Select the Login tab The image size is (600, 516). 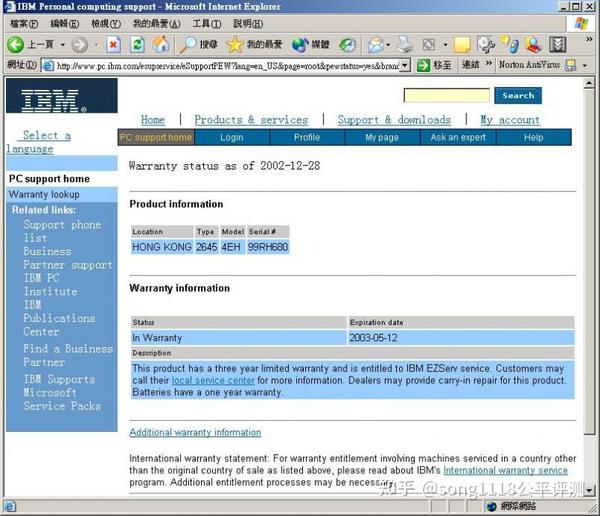coord(232,137)
